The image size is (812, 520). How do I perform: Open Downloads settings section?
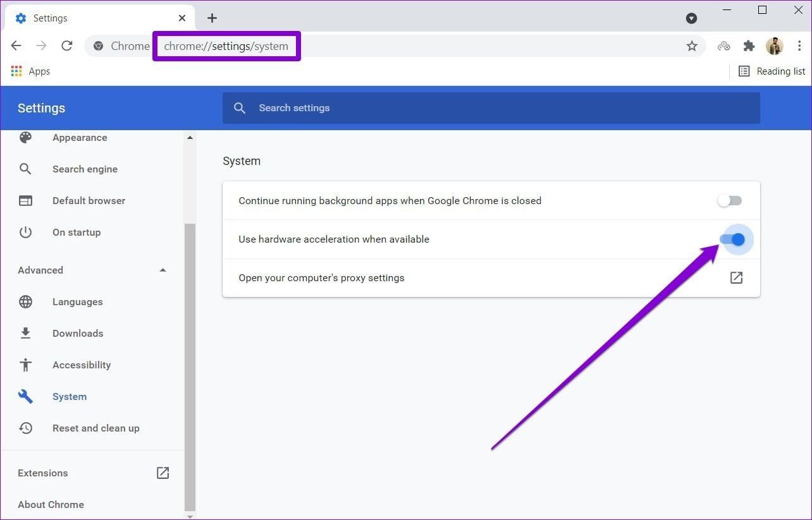click(78, 334)
